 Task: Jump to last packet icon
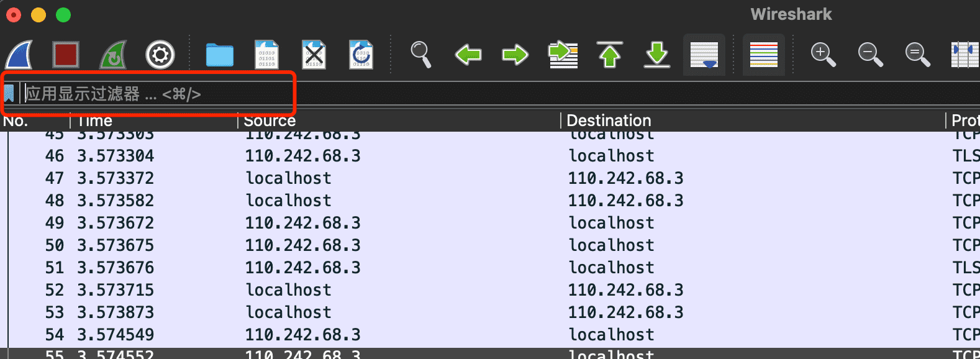(657, 55)
